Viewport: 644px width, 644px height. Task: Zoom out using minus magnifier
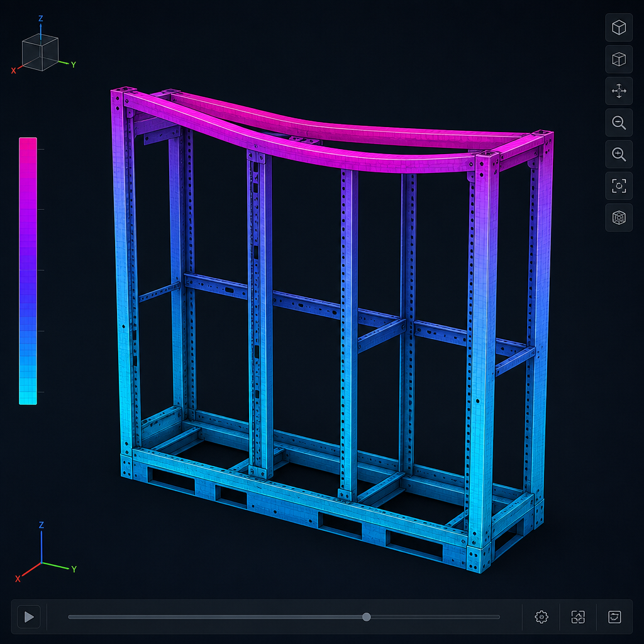point(619,123)
